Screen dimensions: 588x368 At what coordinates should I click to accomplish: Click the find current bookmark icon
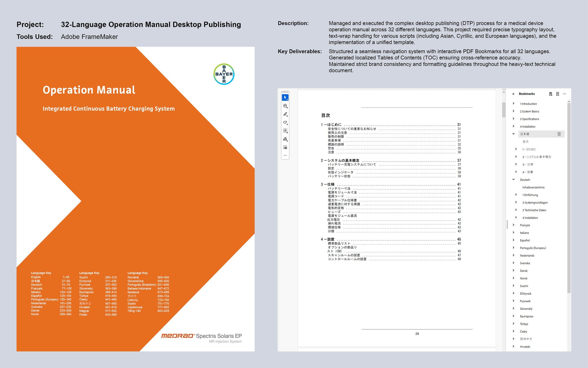[x=551, y=94]
